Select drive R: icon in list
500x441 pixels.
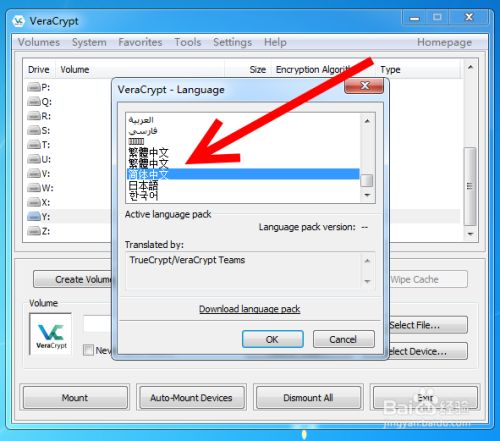click(x=34, y=116)
